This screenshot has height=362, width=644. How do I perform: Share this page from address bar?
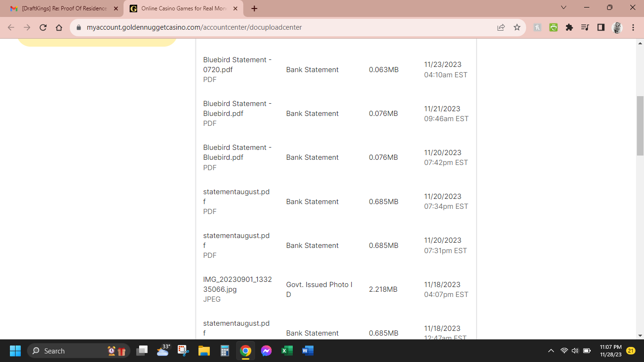[501, 27]
